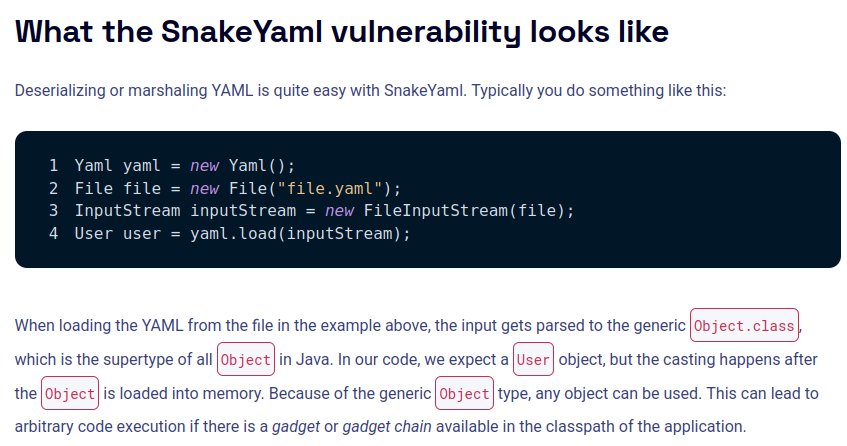Click yaml.load(inputStream) in the code
Image resolution: width=847 pixels, height=446 pixels.
300,234
